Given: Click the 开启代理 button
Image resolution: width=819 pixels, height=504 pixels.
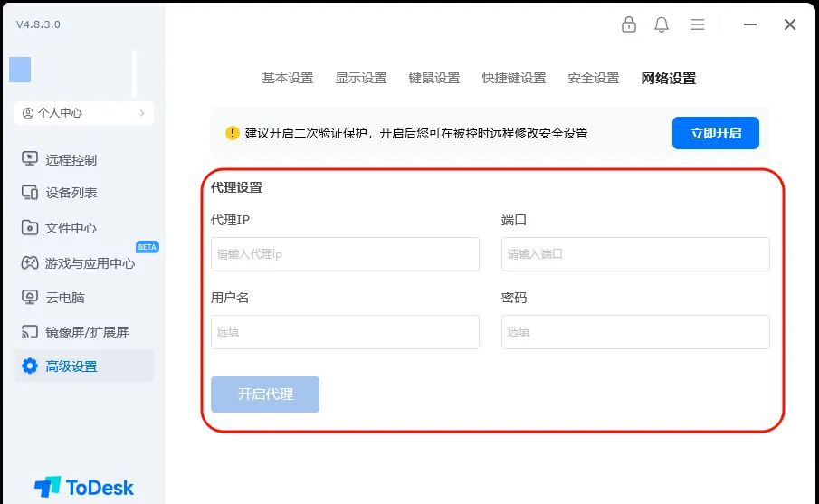Looking at the screenshot, I should 265,395.
